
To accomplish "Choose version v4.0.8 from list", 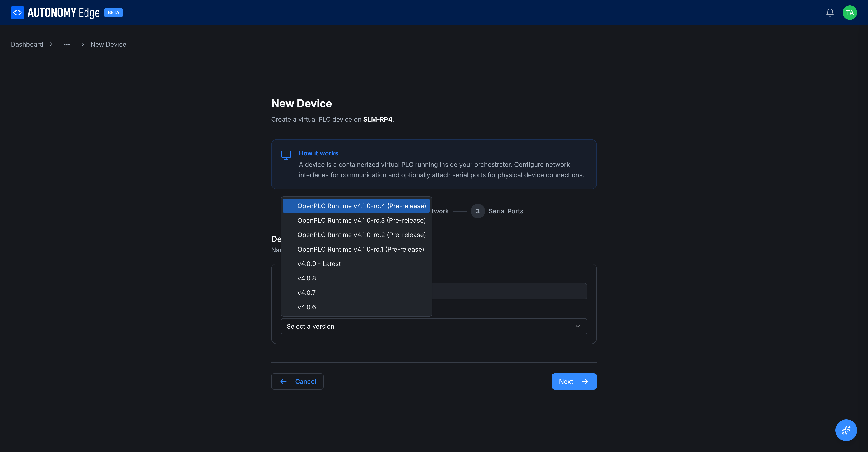I will click(x=356, y=278).
